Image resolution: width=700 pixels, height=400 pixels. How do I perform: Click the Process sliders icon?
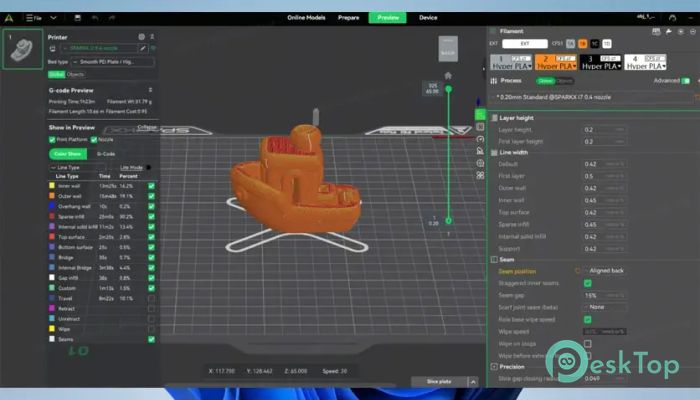coord(493,81)
